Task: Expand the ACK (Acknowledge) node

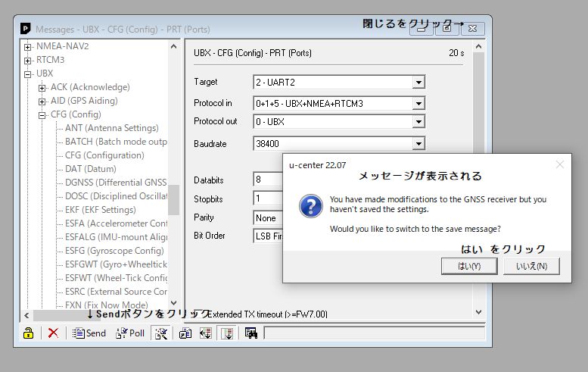Action: 42,88
